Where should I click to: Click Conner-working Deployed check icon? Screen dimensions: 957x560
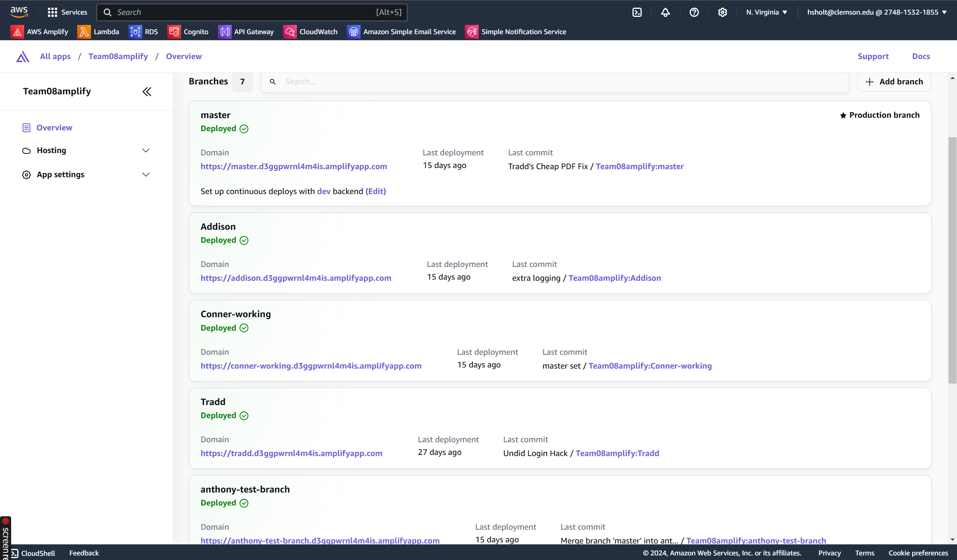pyautogui.click(x=244, y=328)
